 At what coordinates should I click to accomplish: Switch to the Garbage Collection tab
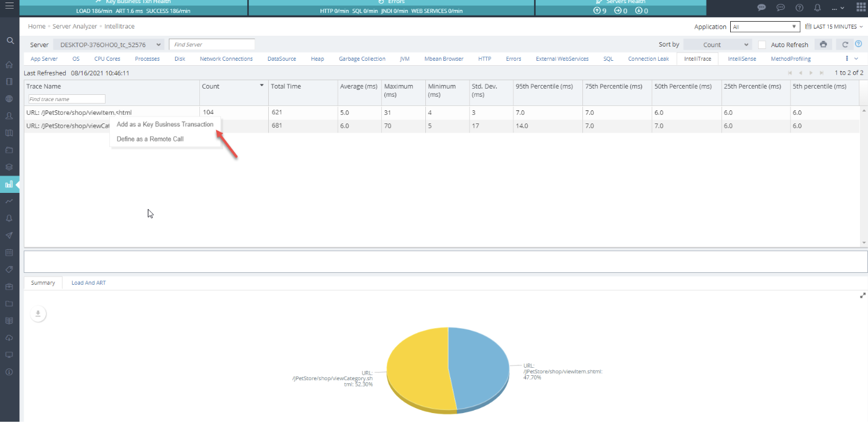(x=362, y=59)
